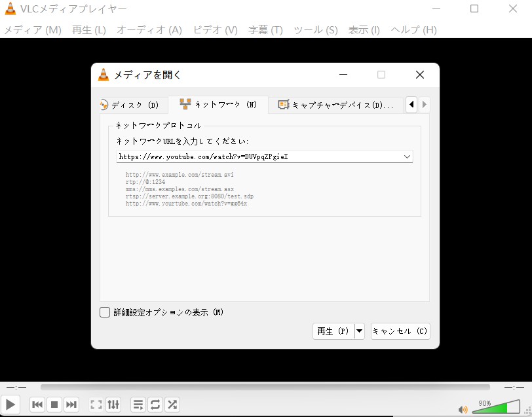Viewport: 532px width, 417px height.
Task: Open the ヘルプ (H) menu
Action: (x=413, y=30)
